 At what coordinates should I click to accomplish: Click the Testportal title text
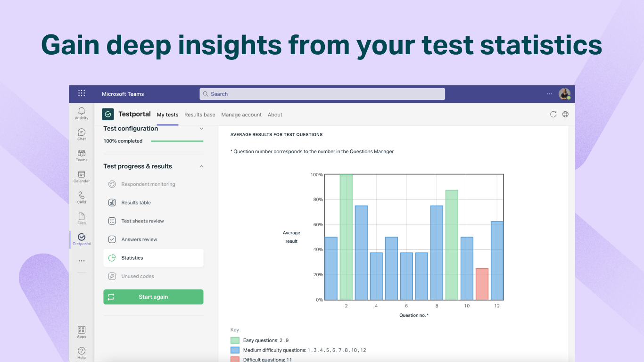(134, 114)
